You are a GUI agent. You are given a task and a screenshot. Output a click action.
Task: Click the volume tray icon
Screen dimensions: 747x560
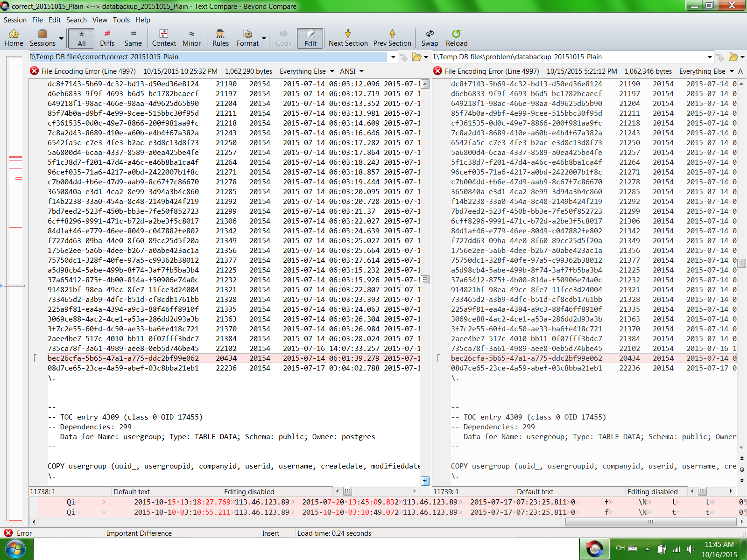coord(691,549)
